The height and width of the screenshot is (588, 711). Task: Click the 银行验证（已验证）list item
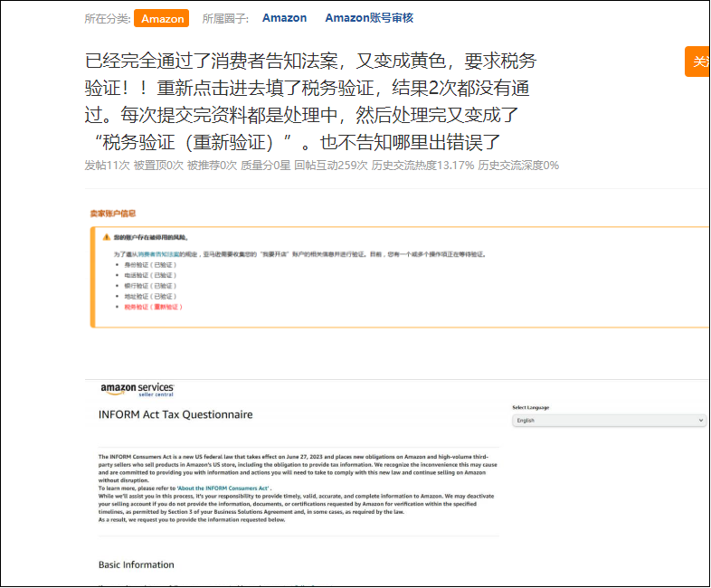point(150,286)
